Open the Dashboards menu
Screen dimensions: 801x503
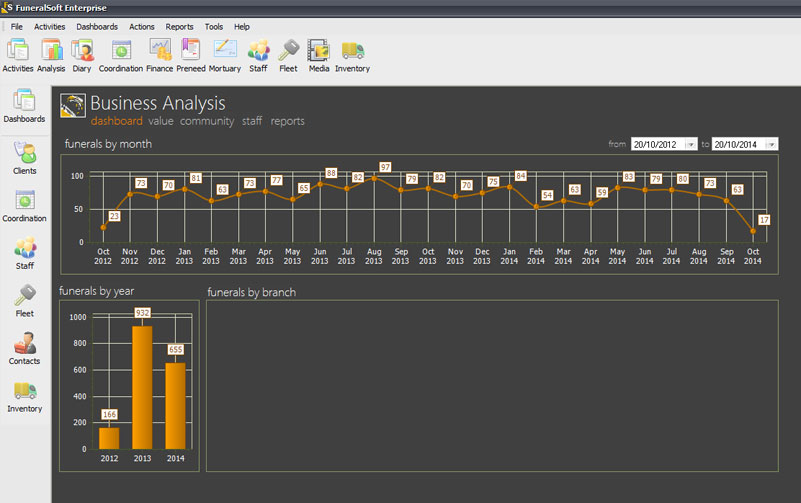click(97, 27)
